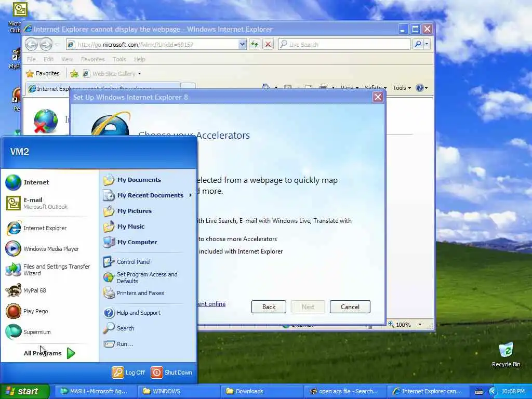
Task: Show hidden system tray icons
Action: (493, 392)
